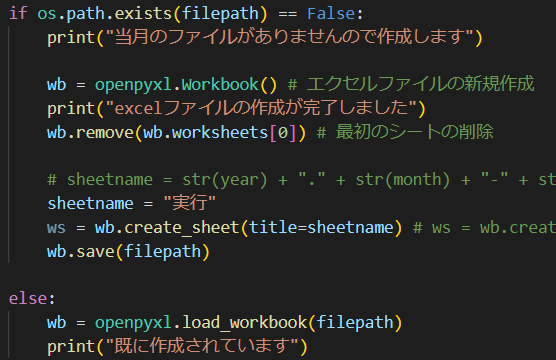Click the 'if' keyword on the first line

click(18, 13)
